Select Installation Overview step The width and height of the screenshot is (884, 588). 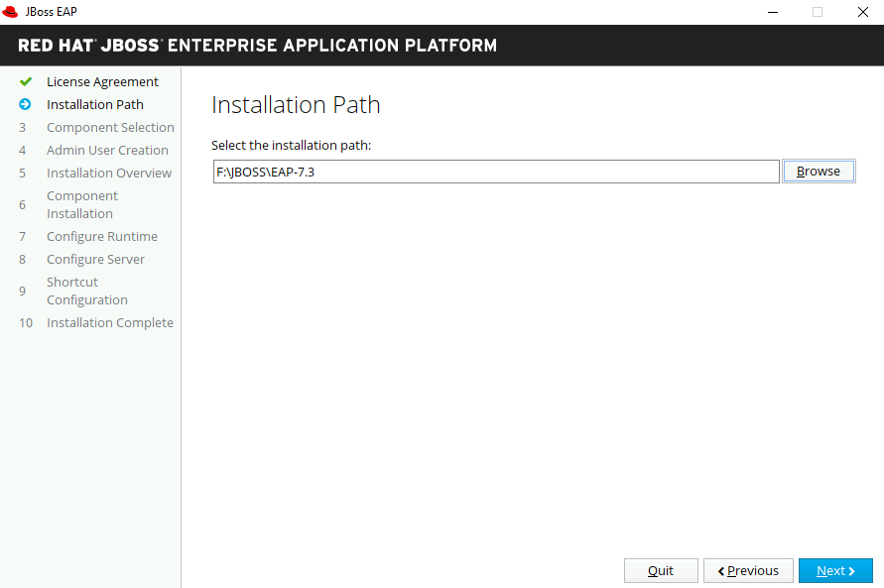[109, 173]
